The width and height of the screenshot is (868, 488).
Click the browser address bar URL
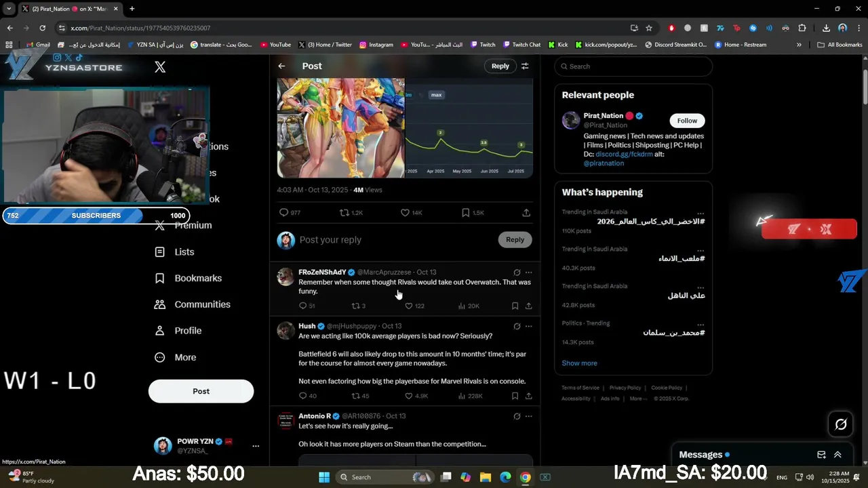tap(140, 28)
